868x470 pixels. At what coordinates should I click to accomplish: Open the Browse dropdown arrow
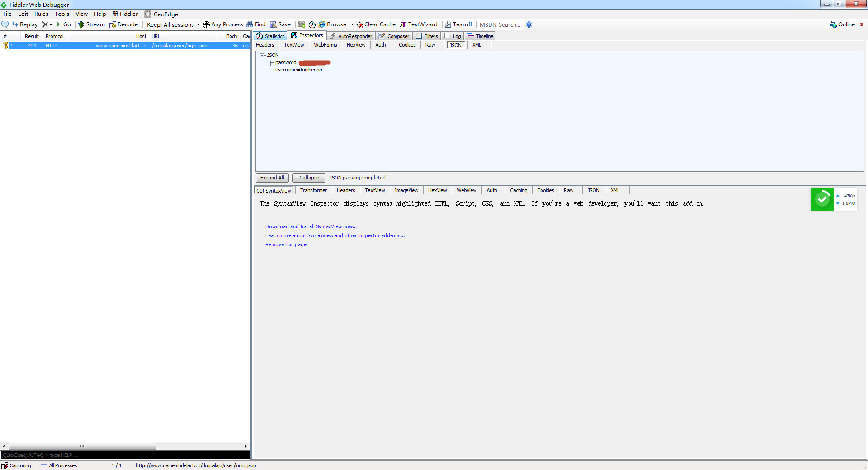[x=352, y=24]
